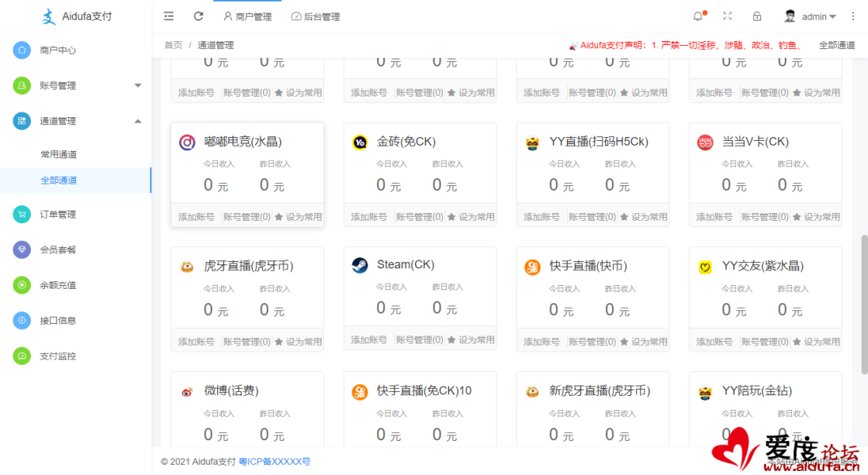Add account for Steam(CK)
The height and width of the screenshot is (475, 868).
(x=369, y=340)
